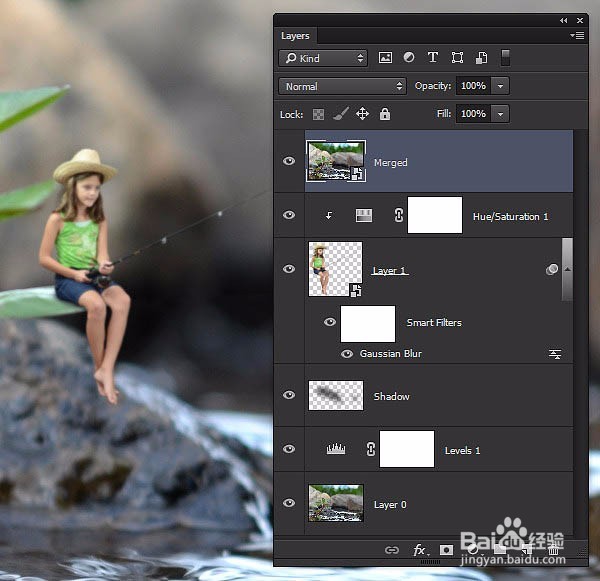Filter layers by adjustment layers icon
The image size is (600, 581).
[x=409, y=58]
